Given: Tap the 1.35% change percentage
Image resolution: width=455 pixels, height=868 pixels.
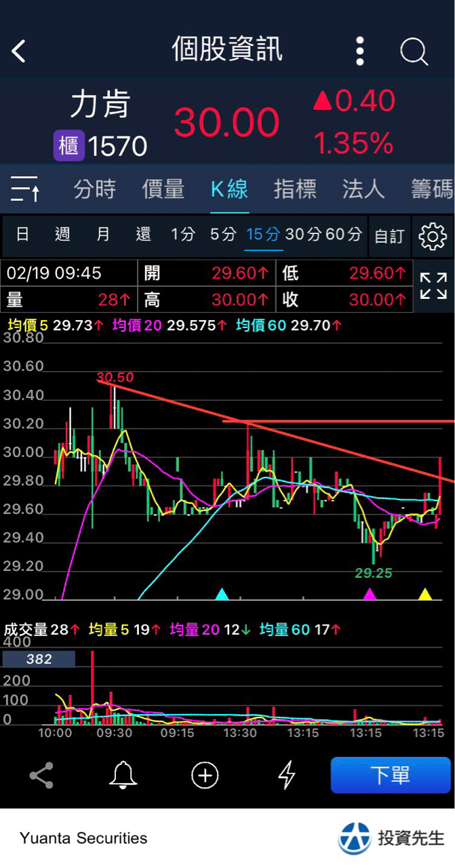Looking at the screenshot, I should point(353,143).
